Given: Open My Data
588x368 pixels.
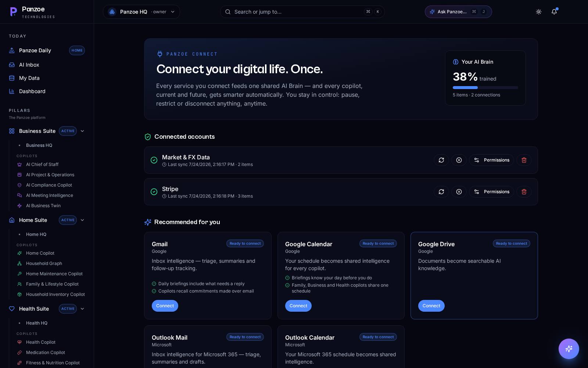Looking at the screenshot, I should point(47,78).
